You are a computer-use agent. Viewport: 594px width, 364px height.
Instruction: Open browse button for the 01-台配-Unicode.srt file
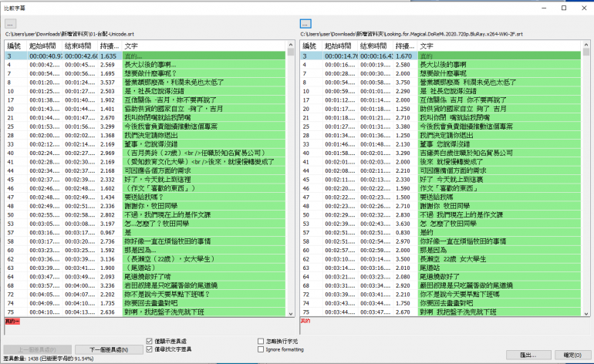click(10, 24)
